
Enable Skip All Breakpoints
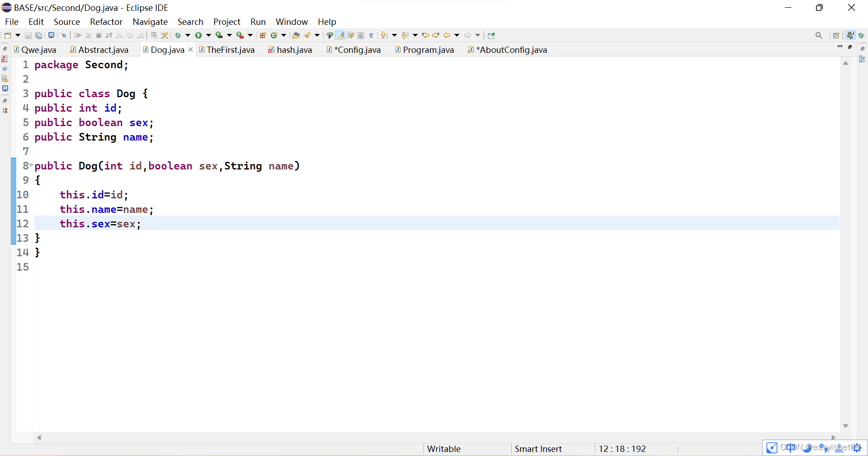click(64, 35)
